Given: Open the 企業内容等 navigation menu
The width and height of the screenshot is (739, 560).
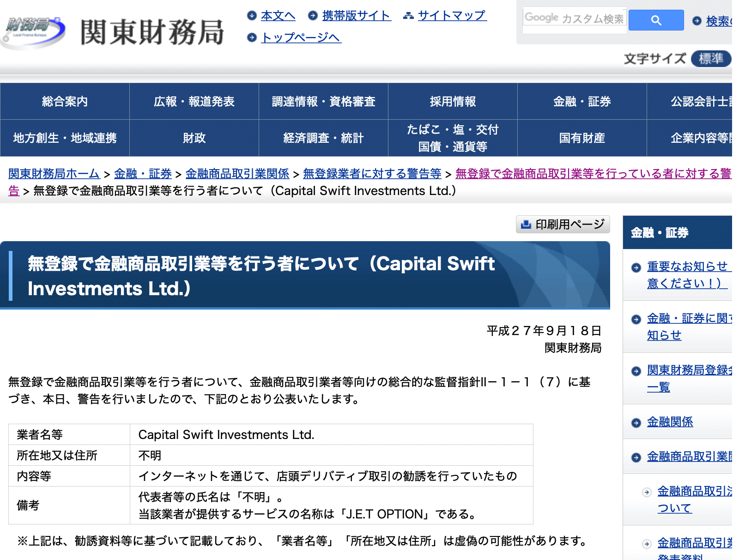Looking at the screenshot, I should coord(690,138).
